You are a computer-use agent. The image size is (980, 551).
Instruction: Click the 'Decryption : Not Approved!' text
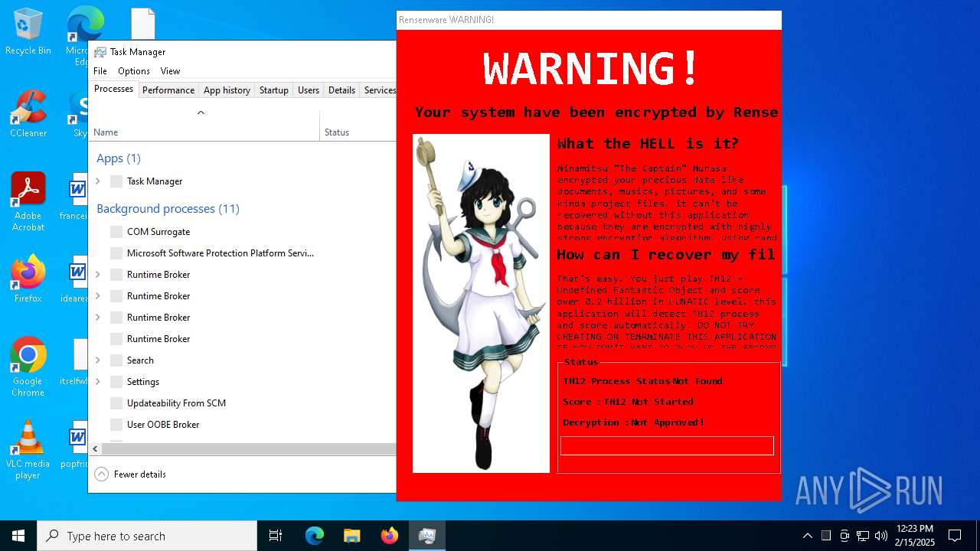(x=634, y=422)
